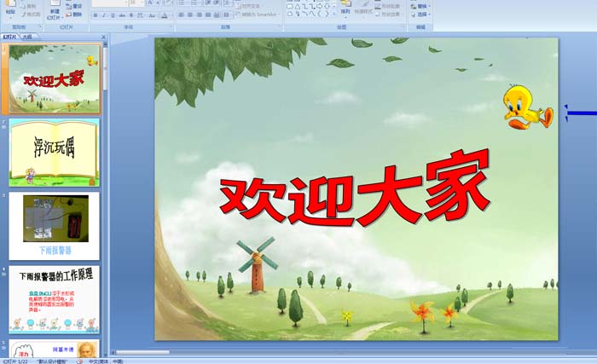Screen dimensions: 597x364
Task: Click the 欢迎大家 title on the slide
Action: coord(355,188)
